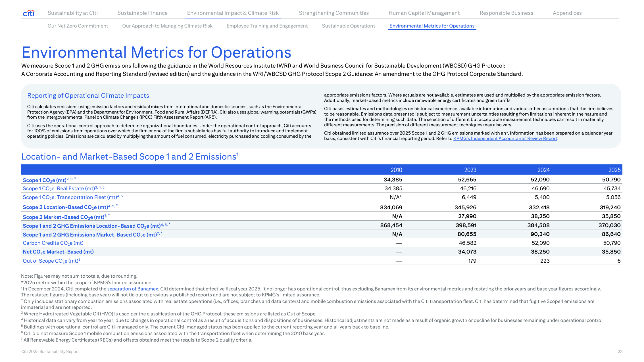Open KPMG's Independent Accountants' Review Report link
The image size is (644, 362).
point(505,139)
